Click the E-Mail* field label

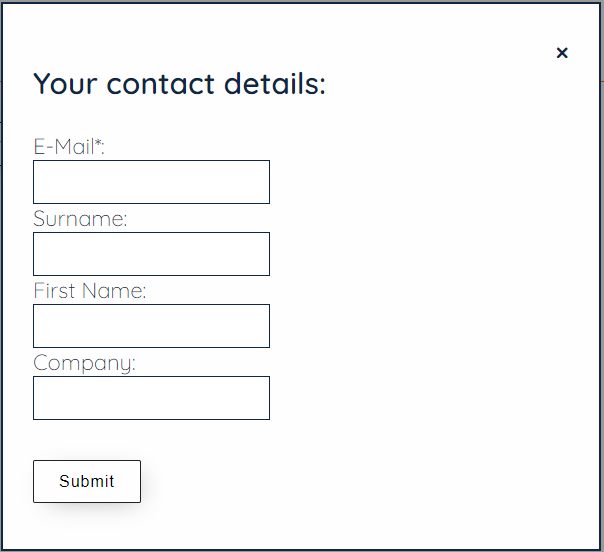(69, 147)
